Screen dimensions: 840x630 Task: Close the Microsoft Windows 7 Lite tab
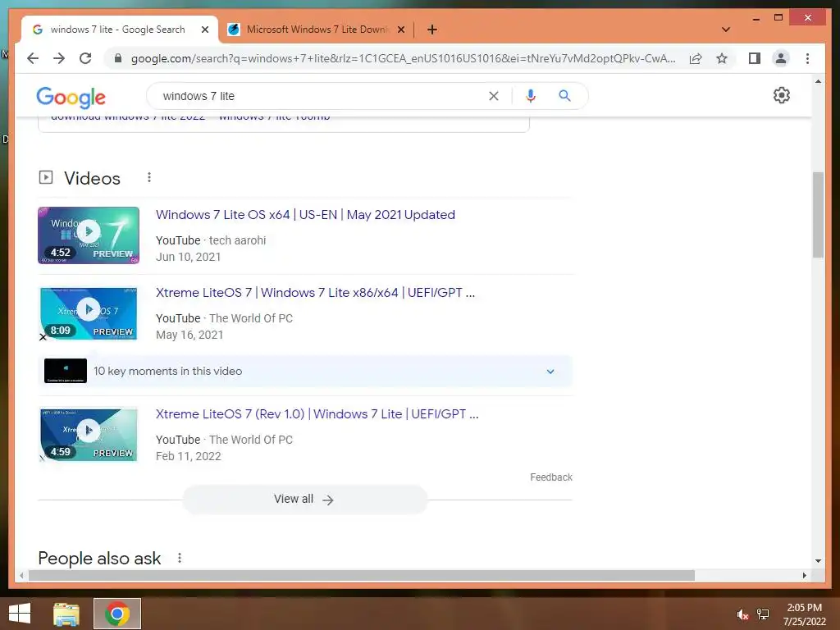pos(400,30)
